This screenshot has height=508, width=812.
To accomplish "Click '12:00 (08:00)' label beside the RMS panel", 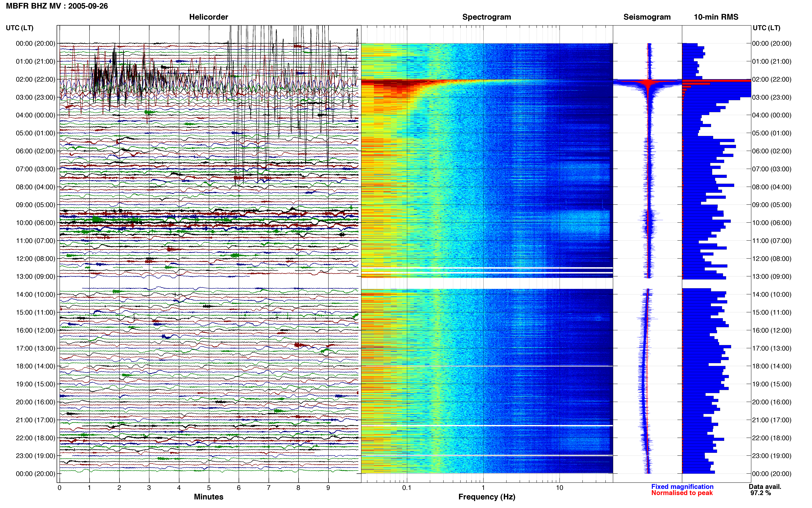I will [772, 259].
